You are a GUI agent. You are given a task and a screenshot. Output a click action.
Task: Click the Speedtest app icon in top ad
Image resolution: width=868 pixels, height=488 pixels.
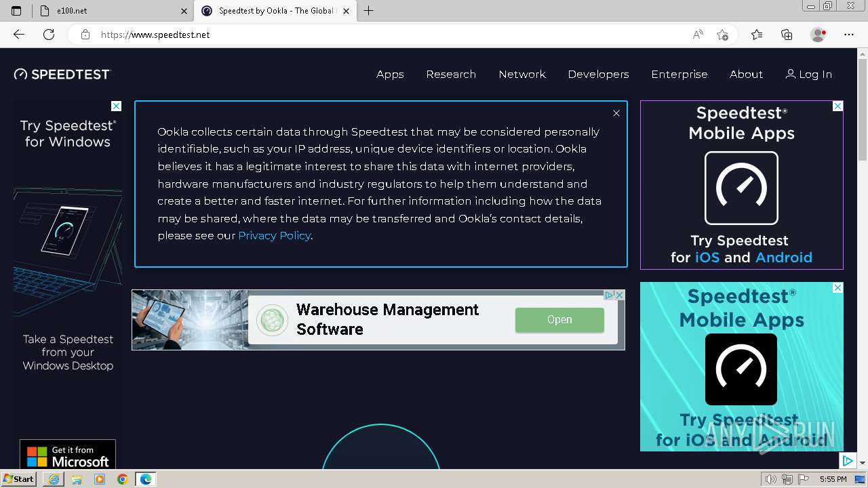[x=741, y=188]
